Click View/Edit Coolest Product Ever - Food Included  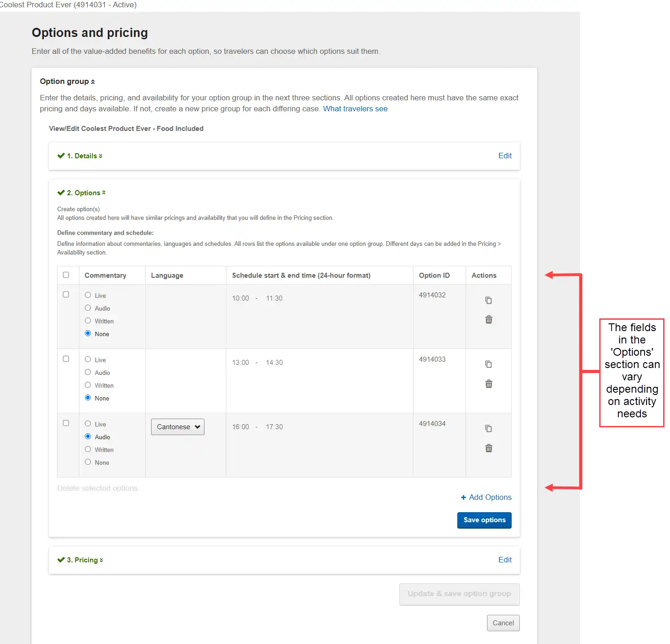pyautogui.click(x=126, y=129)
